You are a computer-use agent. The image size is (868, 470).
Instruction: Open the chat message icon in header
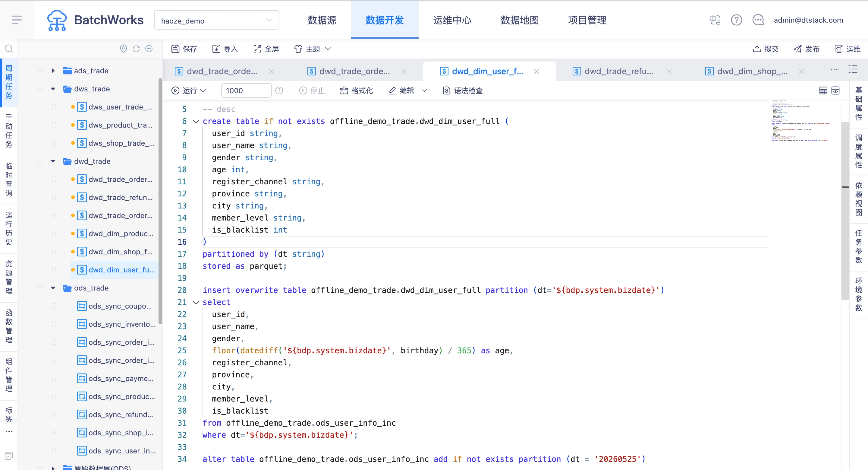coord(758,20)
